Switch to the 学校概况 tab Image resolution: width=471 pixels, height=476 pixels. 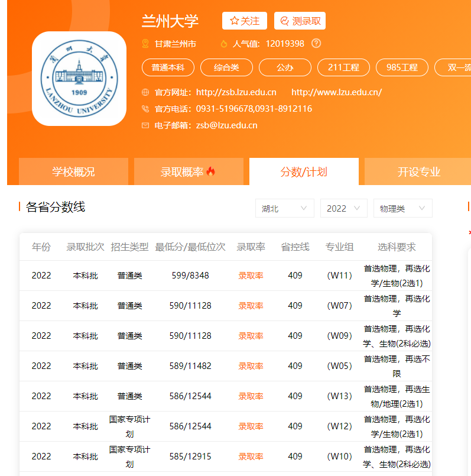(73, 171)
